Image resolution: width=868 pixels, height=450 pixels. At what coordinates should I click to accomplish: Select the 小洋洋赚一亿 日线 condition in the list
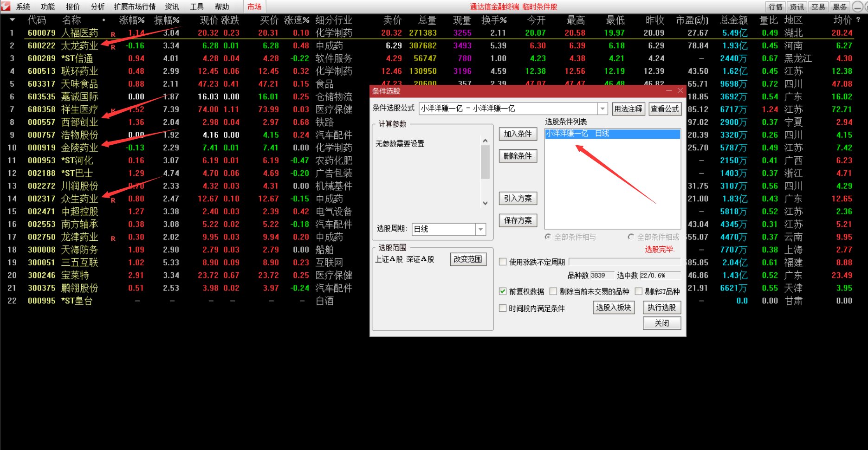[612, 134]
